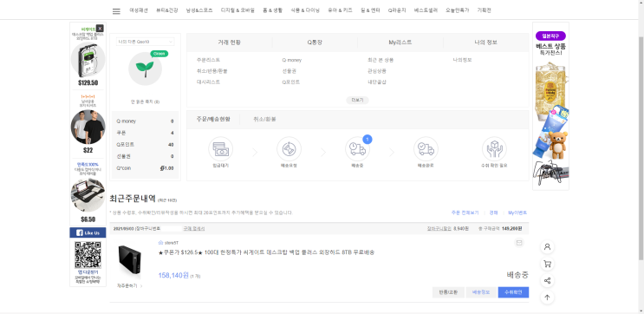Open the 디지털 & 모바일 category menu
This screenshot has height=314, width=644.
click(237, 10)
